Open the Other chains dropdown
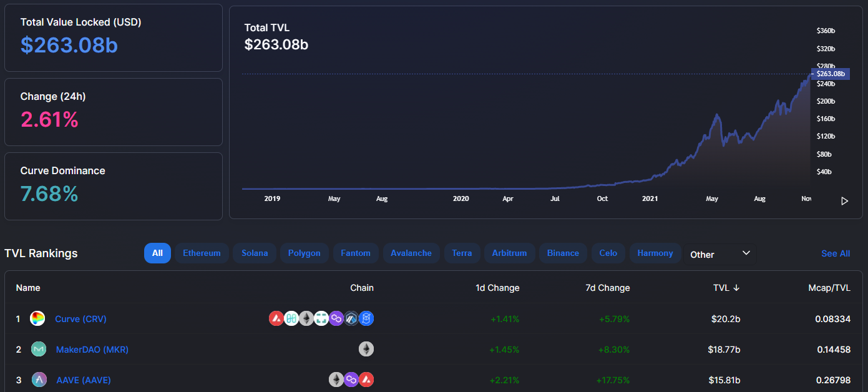 click(719, 254)
